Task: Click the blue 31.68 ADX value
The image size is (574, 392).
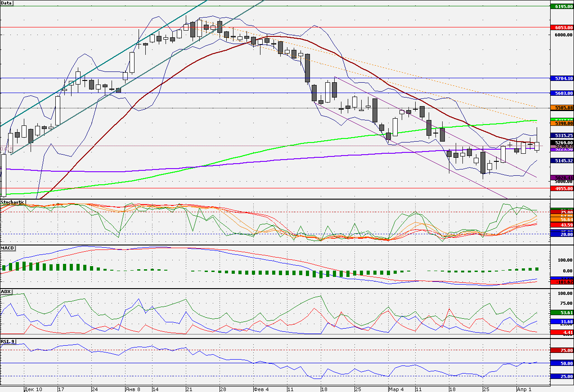Action: 561,322
